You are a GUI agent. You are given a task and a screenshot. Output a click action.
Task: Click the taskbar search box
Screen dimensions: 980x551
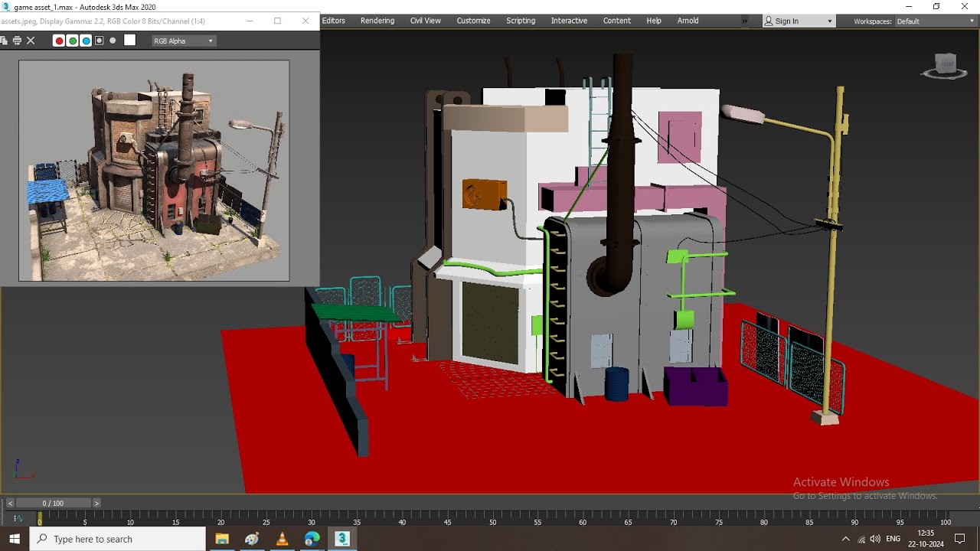[x=118, y=539]
